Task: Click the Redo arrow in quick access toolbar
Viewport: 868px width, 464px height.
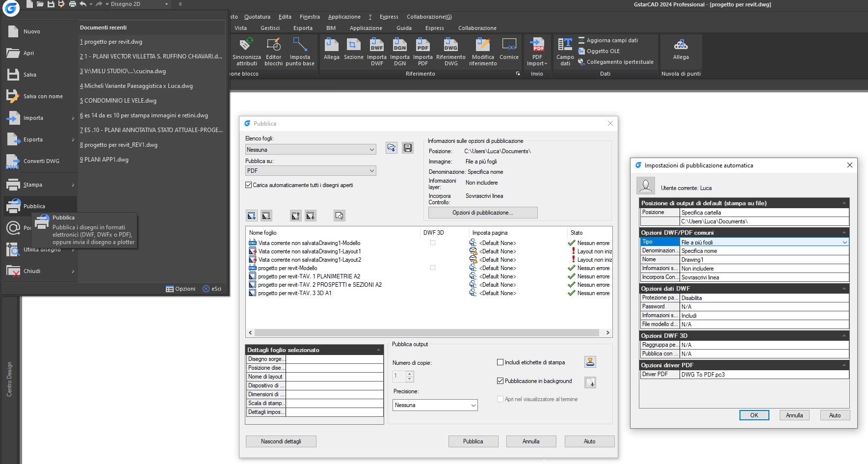Action: pos(99,4)
